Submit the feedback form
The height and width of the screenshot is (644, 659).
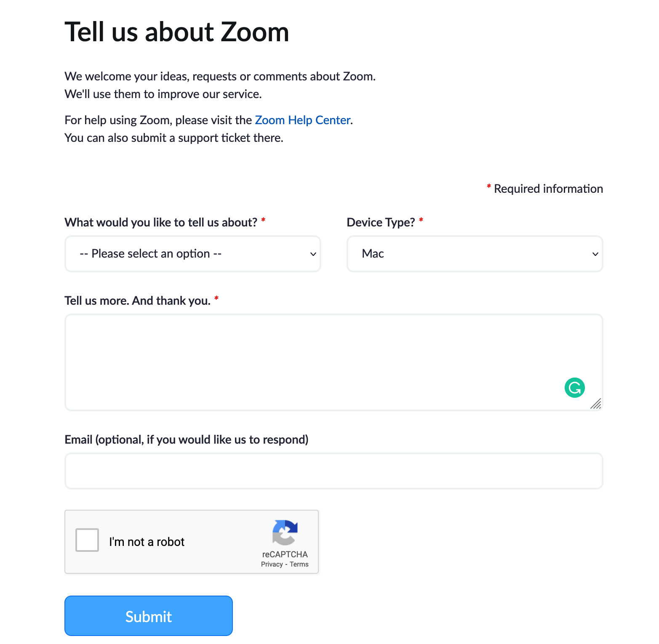point(149,616)
